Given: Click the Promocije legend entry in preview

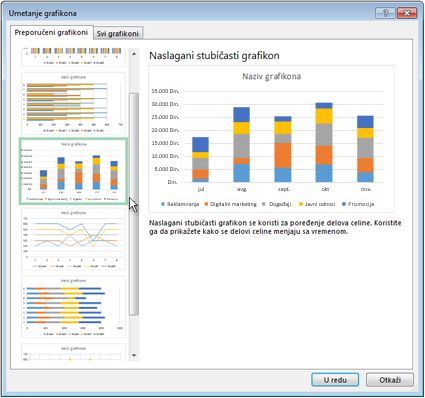Looking at the screenshot, I should pos(358,204).
